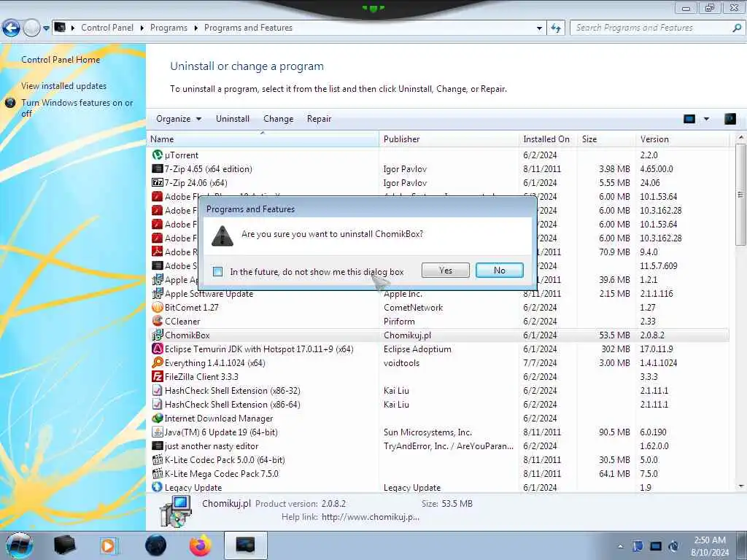
Task: Click the refresh button beside the address bar
Action: click(x=556, y=28)
